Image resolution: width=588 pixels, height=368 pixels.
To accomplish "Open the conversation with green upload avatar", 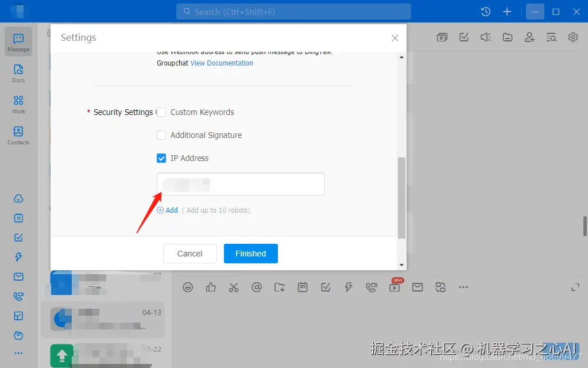I will [x=103, y=354].
